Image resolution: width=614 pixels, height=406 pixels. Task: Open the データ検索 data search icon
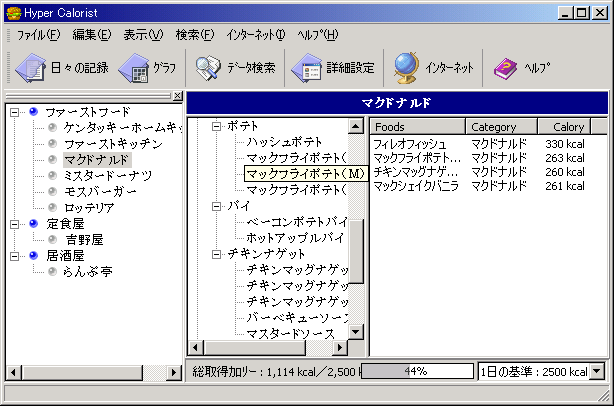(x=208, y=68)
